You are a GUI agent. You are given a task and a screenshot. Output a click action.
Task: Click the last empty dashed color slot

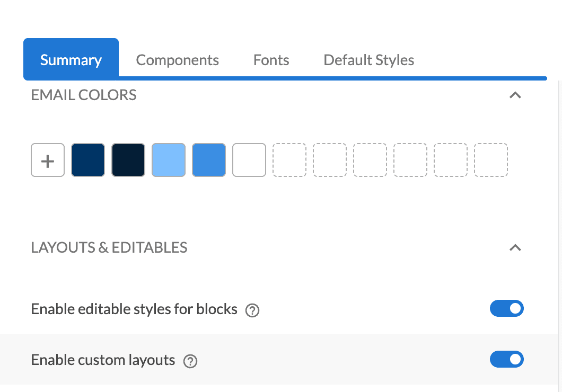[x=491, y=160]
